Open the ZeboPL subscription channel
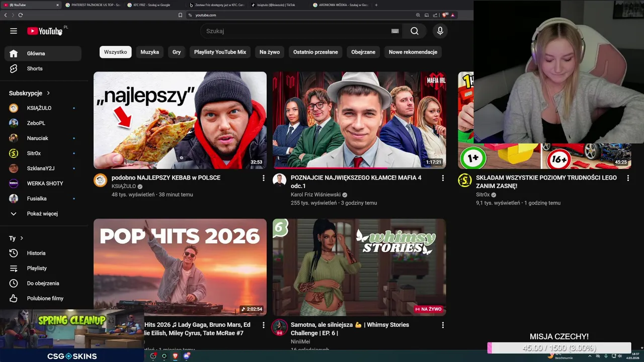 pyautogui.click(x=43, y=123)
